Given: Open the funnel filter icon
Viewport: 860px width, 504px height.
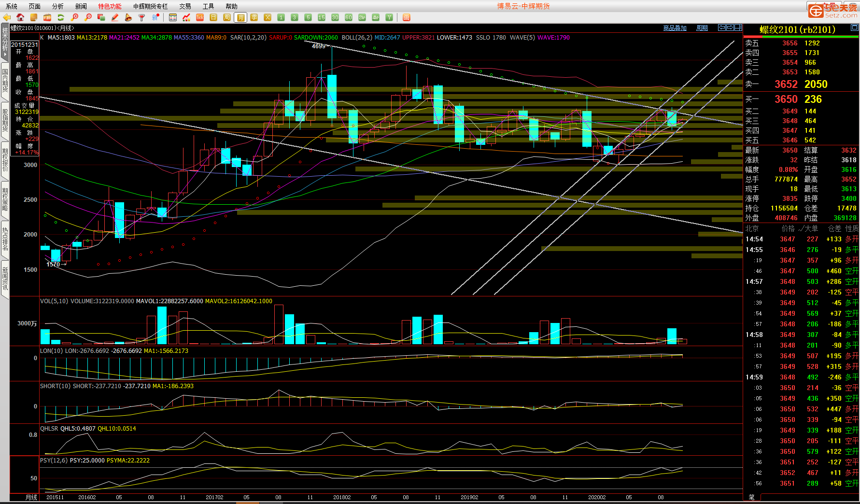Looking at the screenshot, I should click(x=142, y=17).
